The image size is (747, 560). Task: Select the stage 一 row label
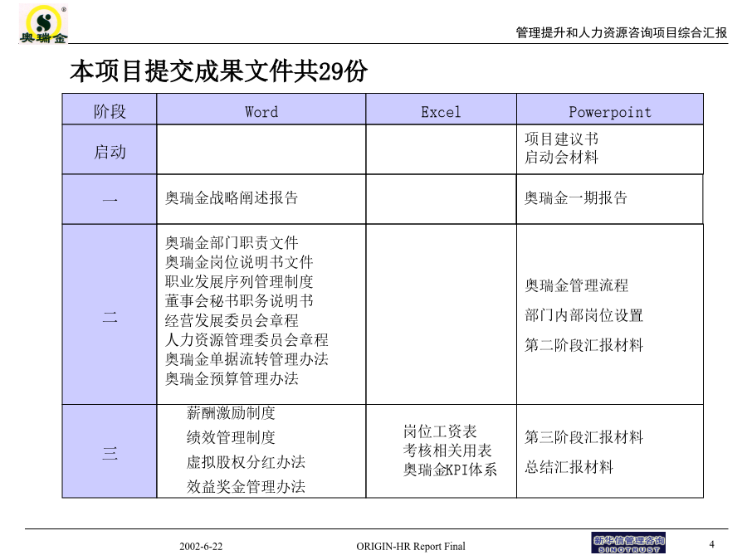click(110, 199)
